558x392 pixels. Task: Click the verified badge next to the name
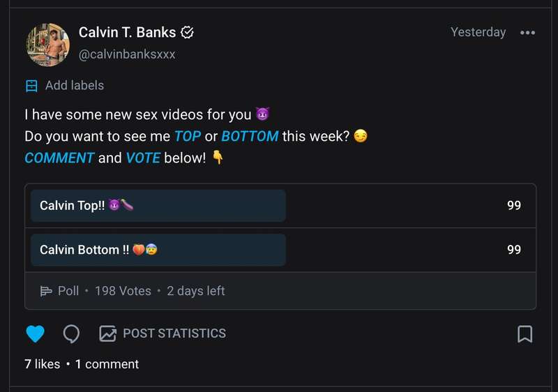187,32
